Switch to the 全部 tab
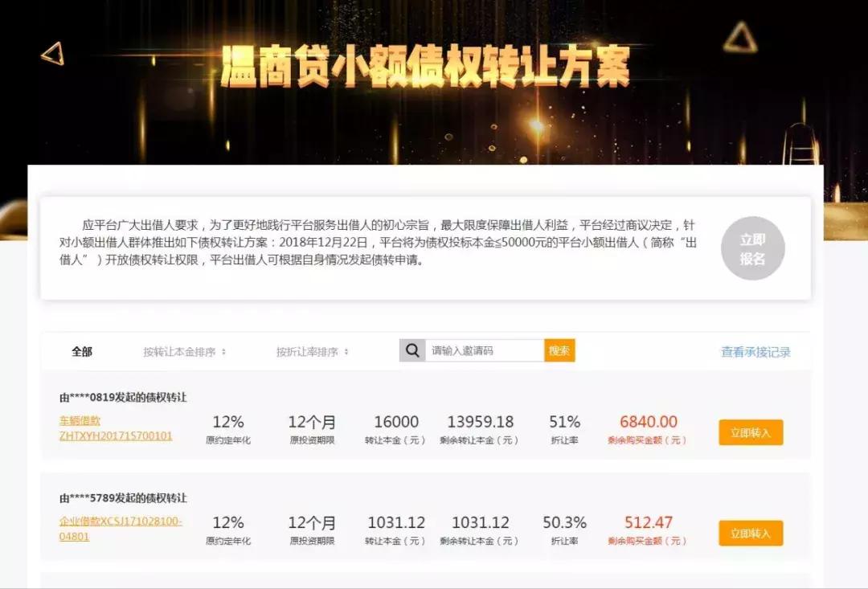 (x=83, y=351)
